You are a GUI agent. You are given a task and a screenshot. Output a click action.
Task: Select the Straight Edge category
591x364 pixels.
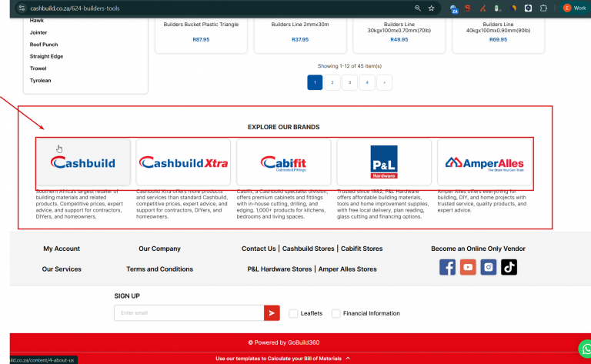tap(46, 56)
